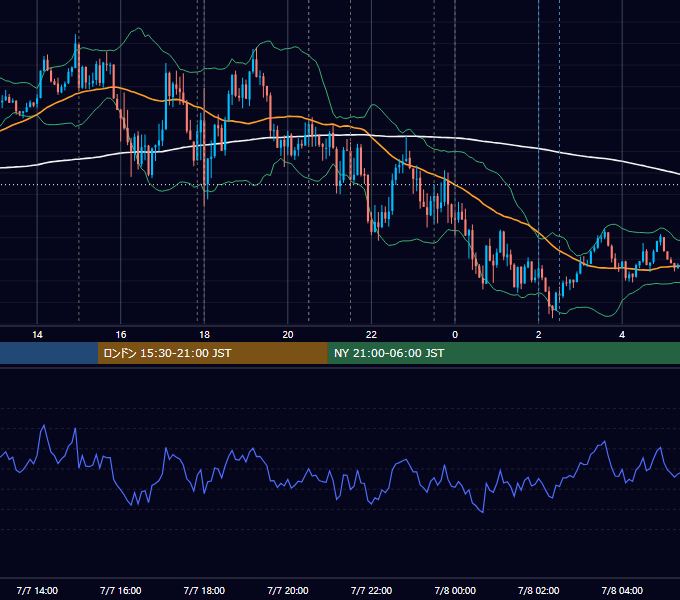Click the '2' hour label on price chart axis
Screen dimensions: 680x600
pos(538,335)
